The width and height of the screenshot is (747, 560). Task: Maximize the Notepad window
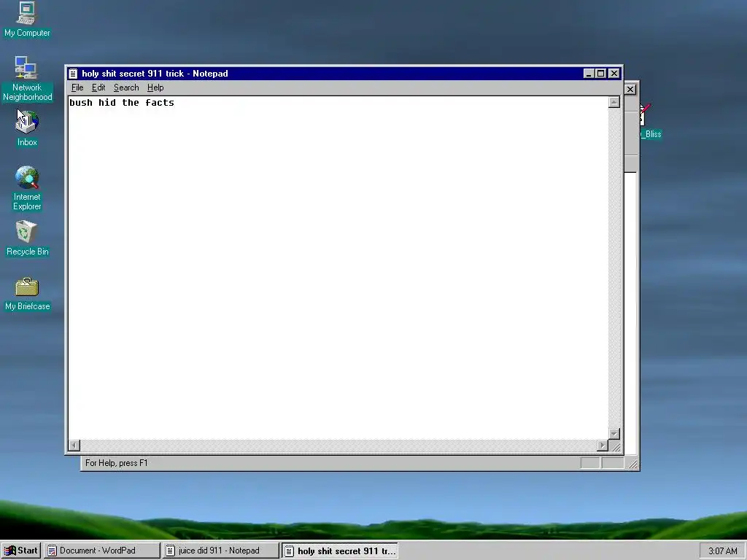601,74
